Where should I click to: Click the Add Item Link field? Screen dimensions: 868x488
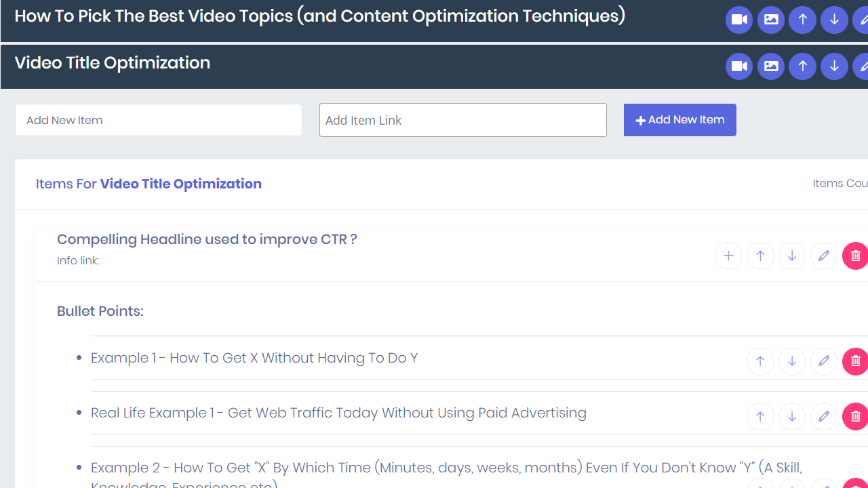(x=462, y=120)
